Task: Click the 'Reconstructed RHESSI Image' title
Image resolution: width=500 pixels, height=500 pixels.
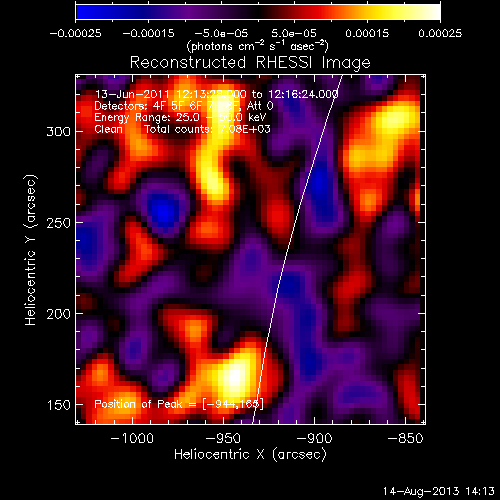Action: click(250, 63)
